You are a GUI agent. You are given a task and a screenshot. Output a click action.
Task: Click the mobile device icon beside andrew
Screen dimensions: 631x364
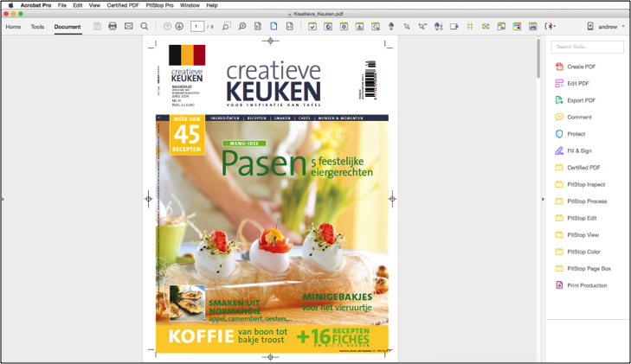(590, 27)
